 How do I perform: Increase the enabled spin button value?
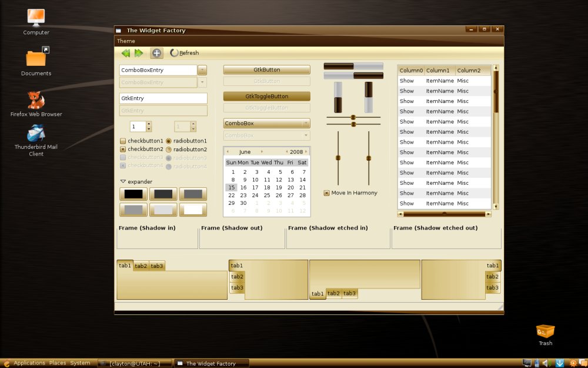(149, 124)
